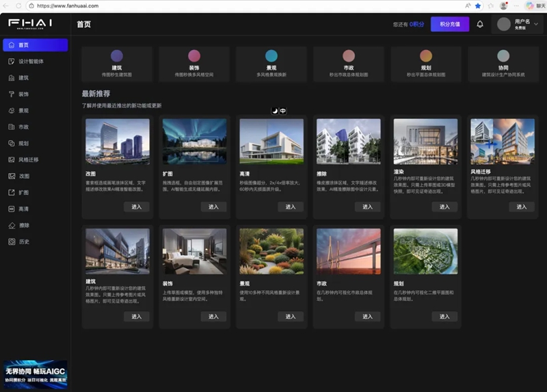
Task: Open 风格迁移 in the sidebar
Action: pyautogui.click(x=28, y=159)
